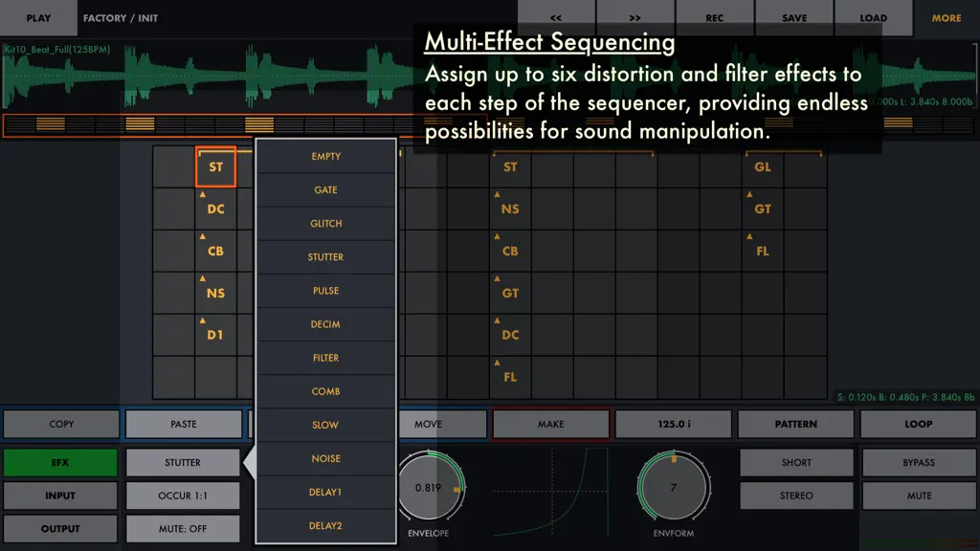
Task: Open the OCCUR 1:1 setting
Action: pyautogui.click(x=183, y=496)
